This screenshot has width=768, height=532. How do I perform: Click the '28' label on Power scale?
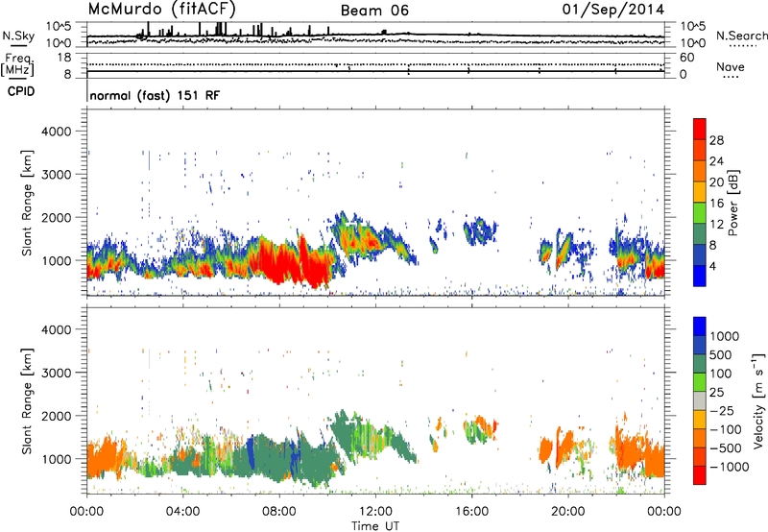tap(716, 140)
